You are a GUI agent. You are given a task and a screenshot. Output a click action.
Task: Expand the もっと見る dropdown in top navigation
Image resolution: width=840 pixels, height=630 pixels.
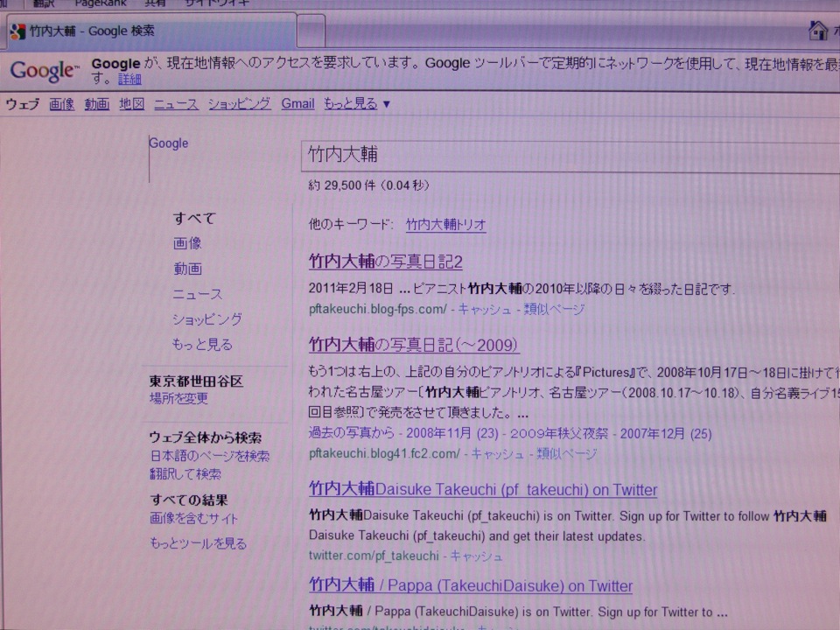pyautogui.click(x=357, y=104)
